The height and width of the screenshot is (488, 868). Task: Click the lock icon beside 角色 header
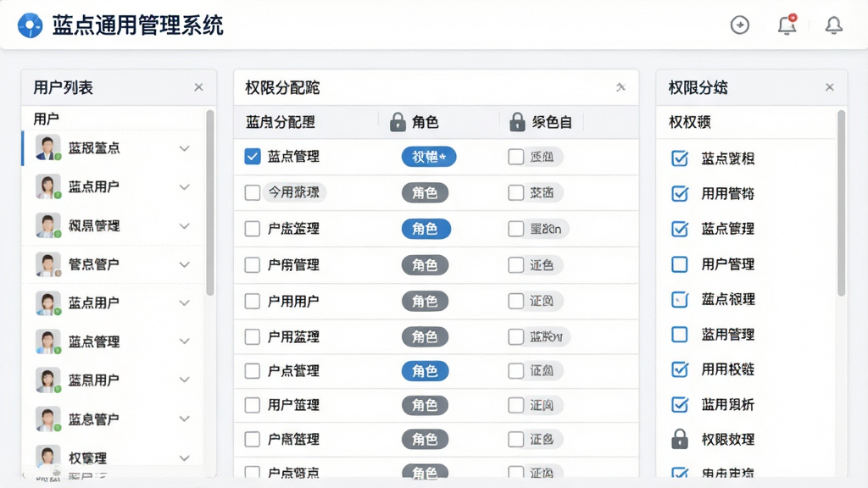[x=398, y=122]
